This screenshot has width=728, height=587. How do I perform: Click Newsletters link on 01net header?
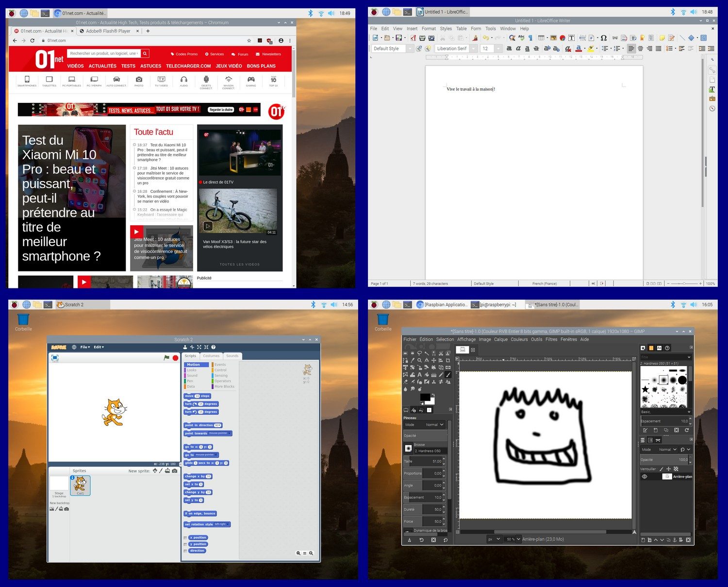[x=268, y=54]
